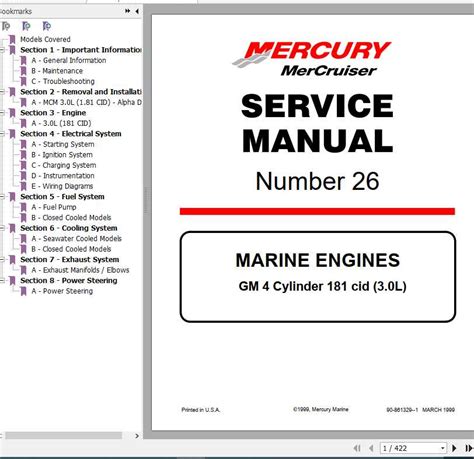Collapse the Bookmarks panel with left arrow
The image size is (474, 459).
137,11
